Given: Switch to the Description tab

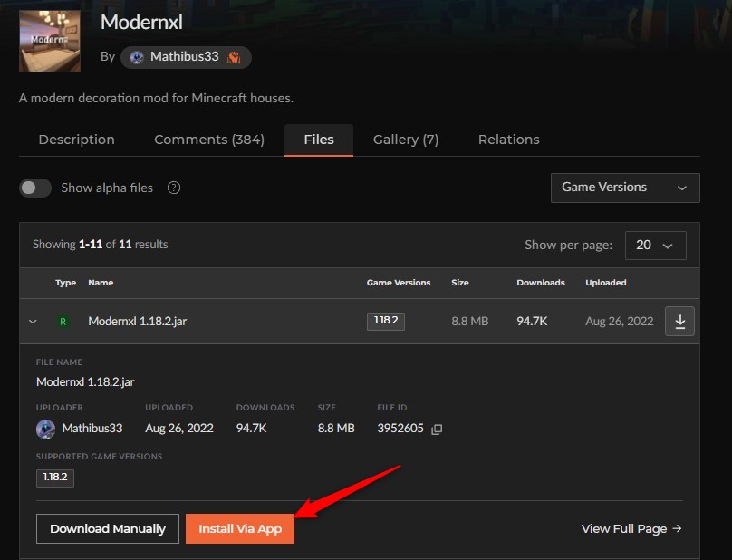Looking at the screenshot, I should [x=77, y=140].
